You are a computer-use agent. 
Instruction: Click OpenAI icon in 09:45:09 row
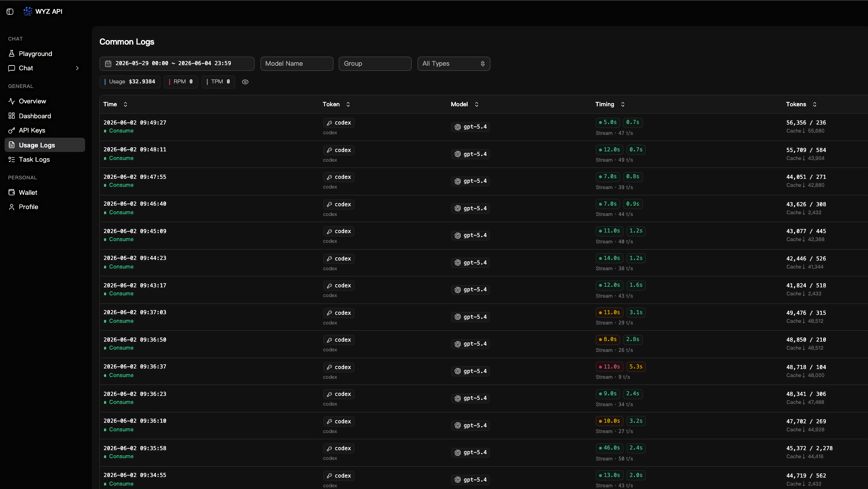click(x=458, y=236)
